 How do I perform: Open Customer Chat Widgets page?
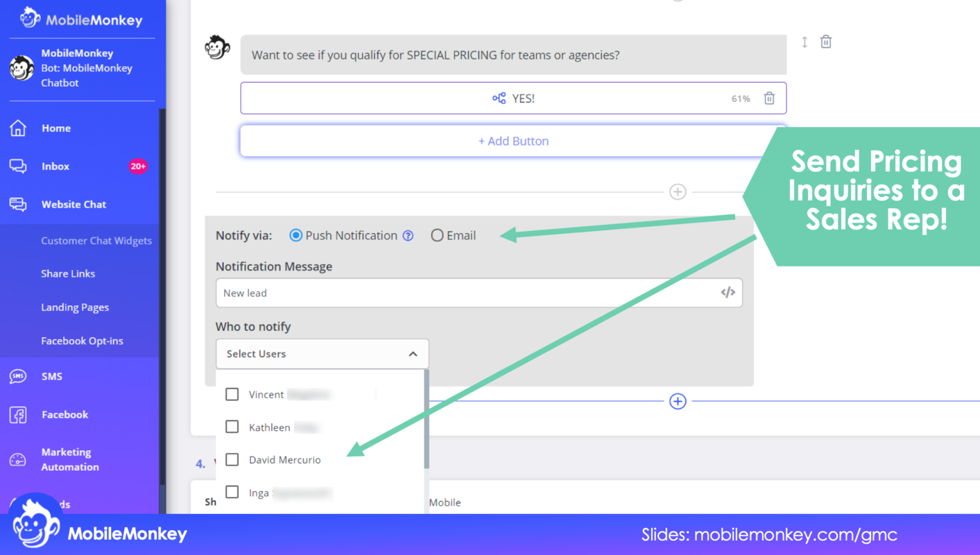96,240
